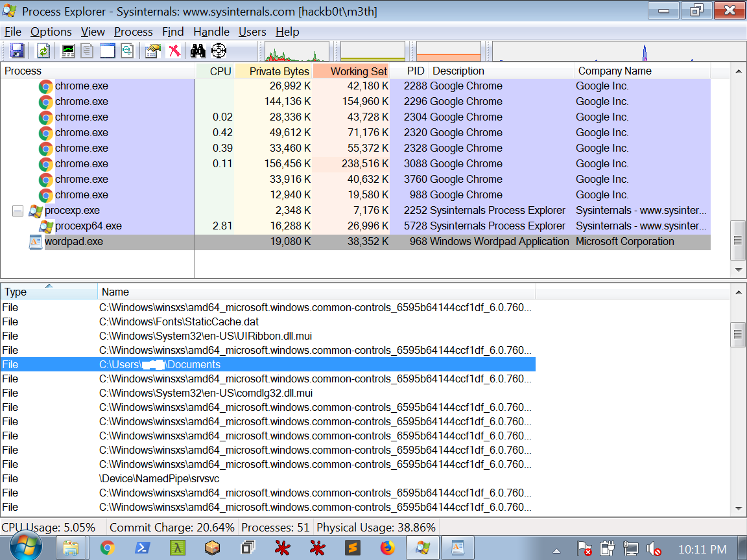Viewport: 747px width, 560px height.
Task: Click the CPU usage history mini graph
Action: (x=296, y=51)
